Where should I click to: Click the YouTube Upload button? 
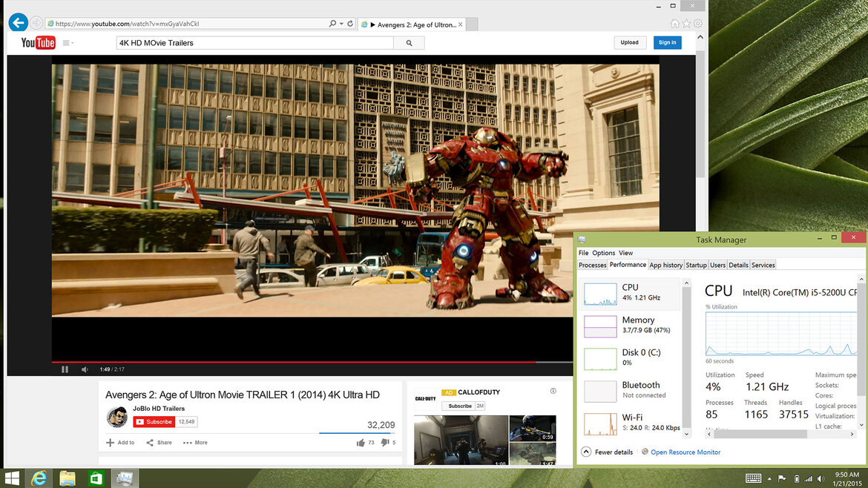coord(629,42)
